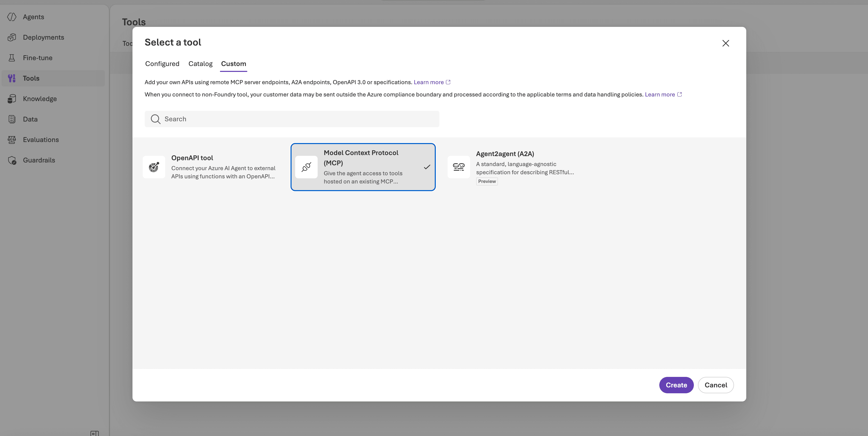Select the Evaluations scale icon
868x436 pixels.
[x=12, y=140]
